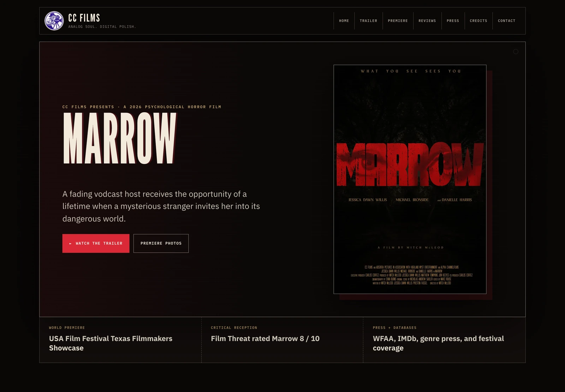Click the large MARROW headline

(x=119, y=138)
